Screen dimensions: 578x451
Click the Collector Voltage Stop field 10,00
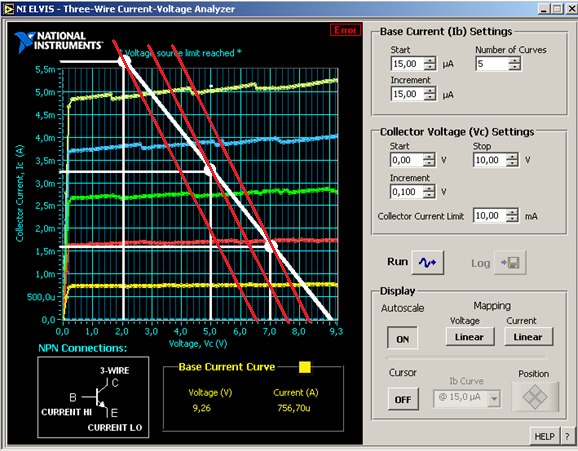490,160
